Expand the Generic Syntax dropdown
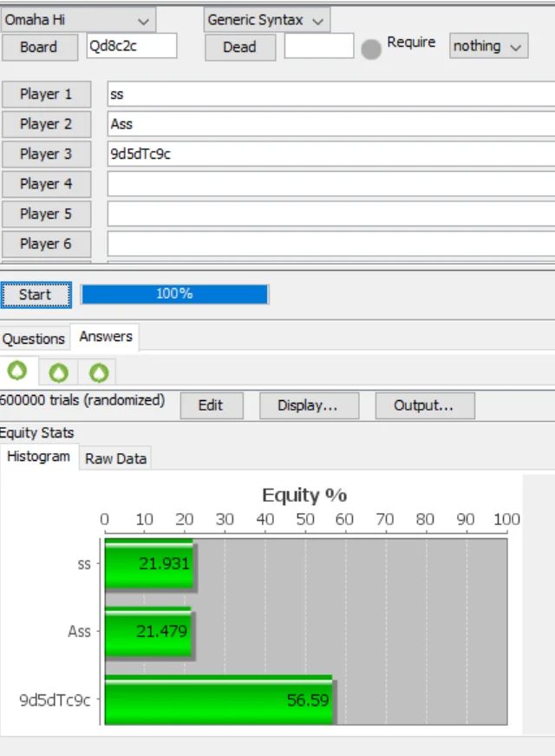555x756 pixels. point(267,20)
